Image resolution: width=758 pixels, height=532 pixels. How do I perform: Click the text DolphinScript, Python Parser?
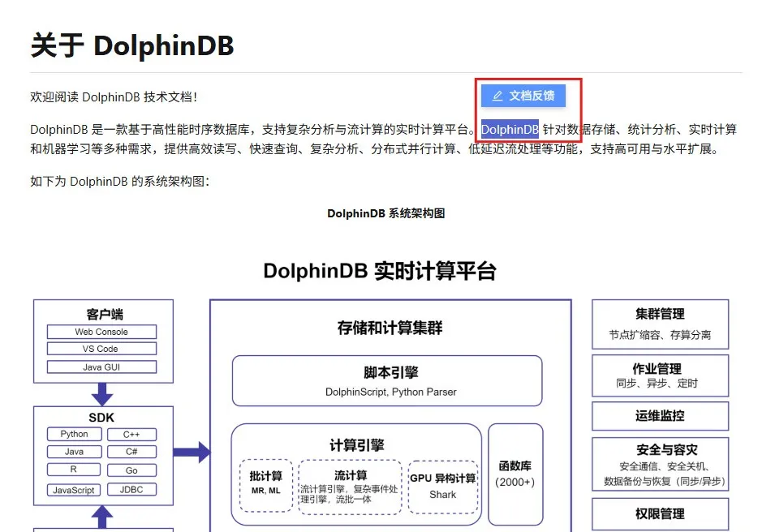[390, 392]
